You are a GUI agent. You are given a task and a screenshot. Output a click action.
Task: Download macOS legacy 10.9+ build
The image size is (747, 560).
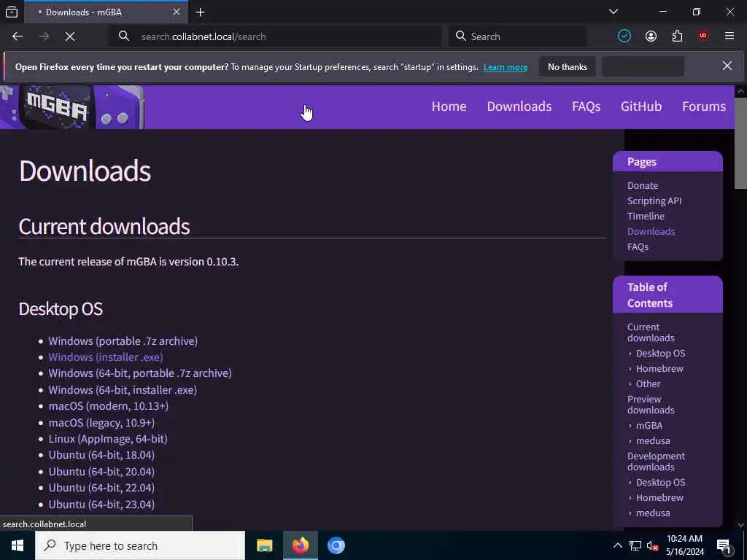click(x=101, y=423)
